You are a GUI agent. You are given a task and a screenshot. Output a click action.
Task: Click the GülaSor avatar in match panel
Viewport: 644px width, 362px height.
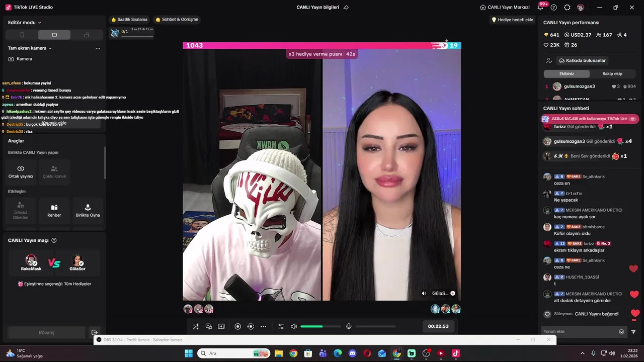point(77,260)
